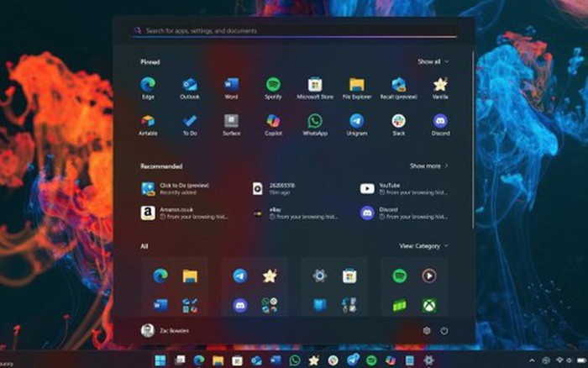Viewport: 588px width, 368px height.
Task: Launch Outlook from the Pinned section
Action: (190, 87)
